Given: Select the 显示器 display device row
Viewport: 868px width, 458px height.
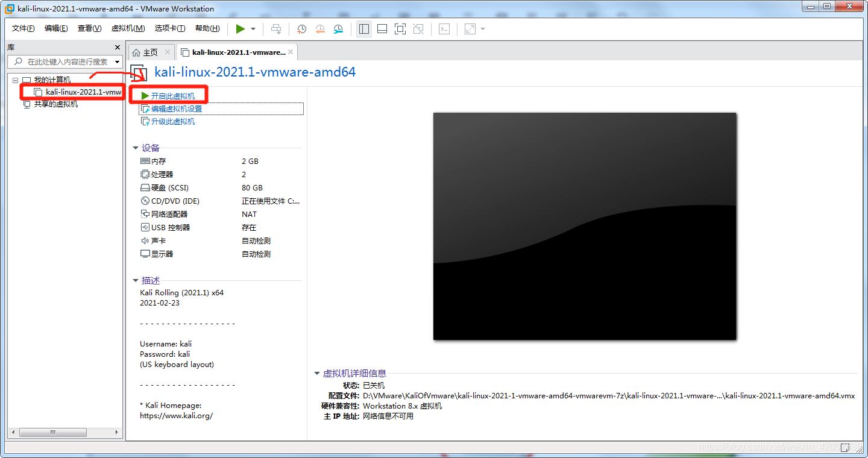Looking at the screenshot, I should point(221,254).
